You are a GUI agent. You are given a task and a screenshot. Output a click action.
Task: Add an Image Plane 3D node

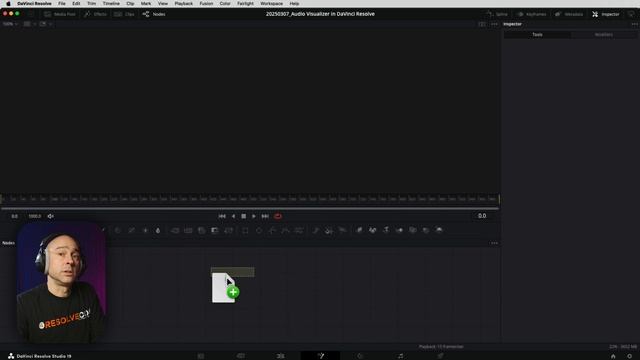[x=359, y=231]
